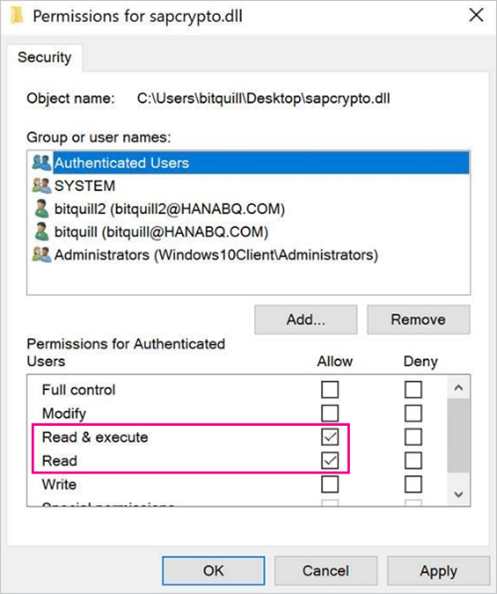
Task: Close the Permissions dialog window
Action: [x=476, y=16]
